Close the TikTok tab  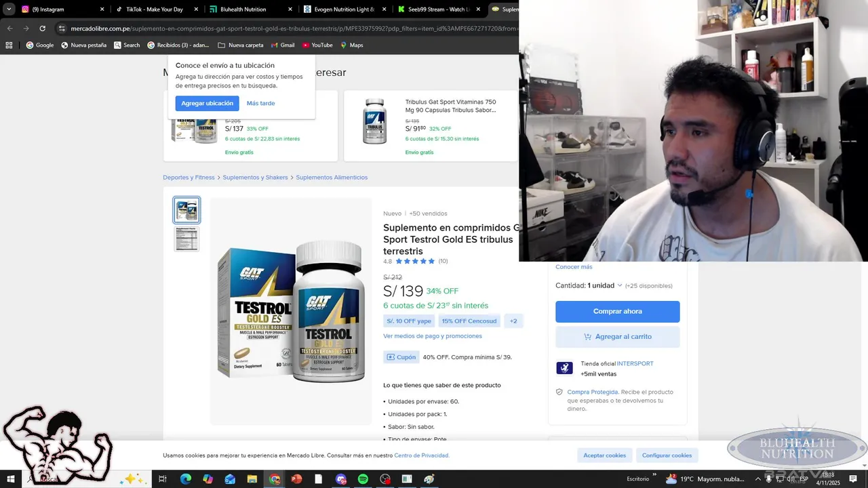pos(196,9)
